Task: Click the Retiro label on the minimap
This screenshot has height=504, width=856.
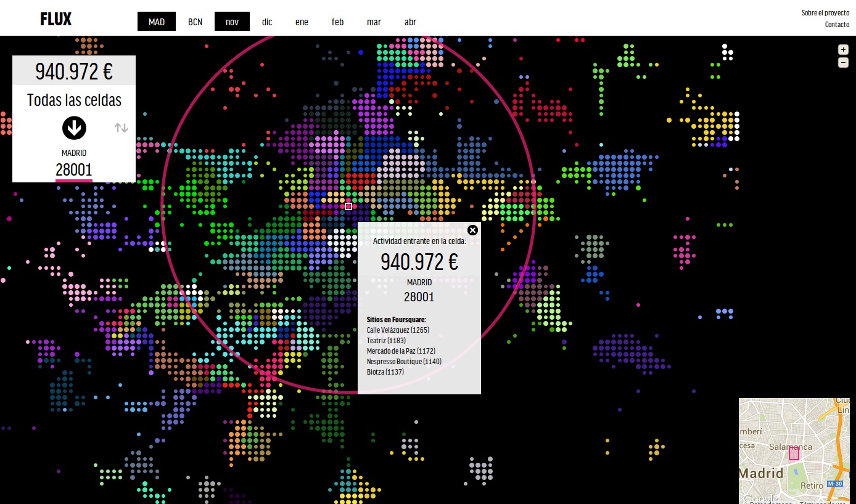Action: 812,486
